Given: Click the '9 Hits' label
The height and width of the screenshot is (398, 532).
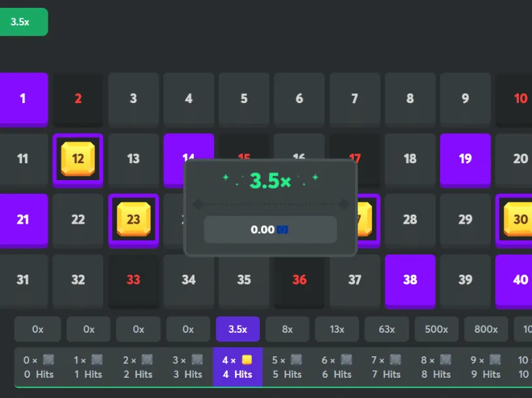Looking at the screenshot, I should tap(486, 375).
